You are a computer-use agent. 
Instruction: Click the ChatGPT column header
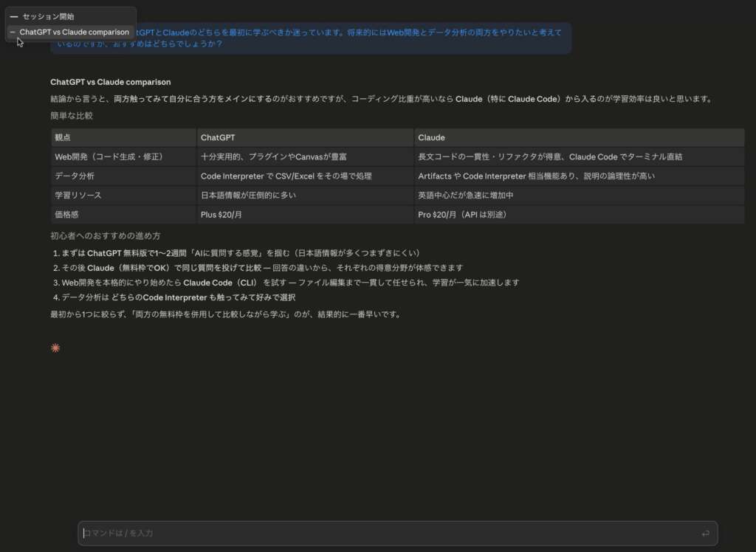(305, 137)
